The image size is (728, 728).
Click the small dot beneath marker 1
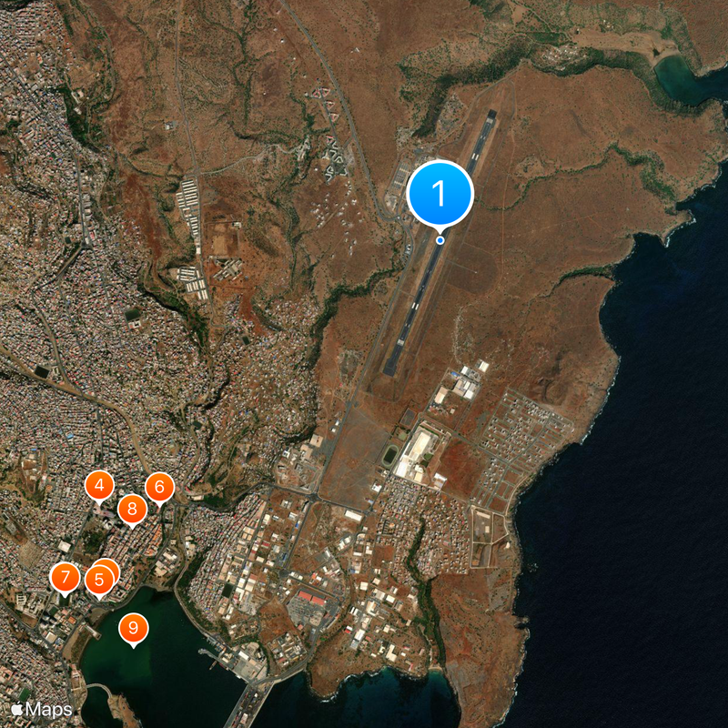pyautogui.click(x=440, y=240)
